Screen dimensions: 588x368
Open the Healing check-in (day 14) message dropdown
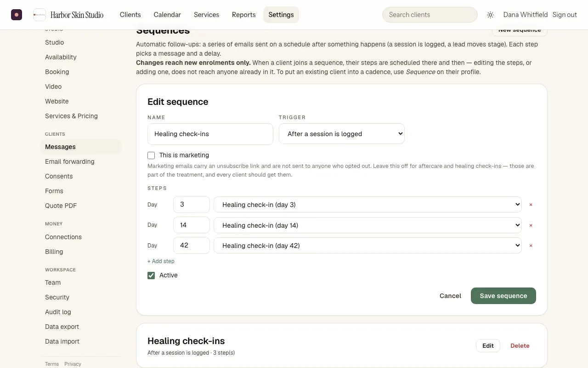[368, 225]
